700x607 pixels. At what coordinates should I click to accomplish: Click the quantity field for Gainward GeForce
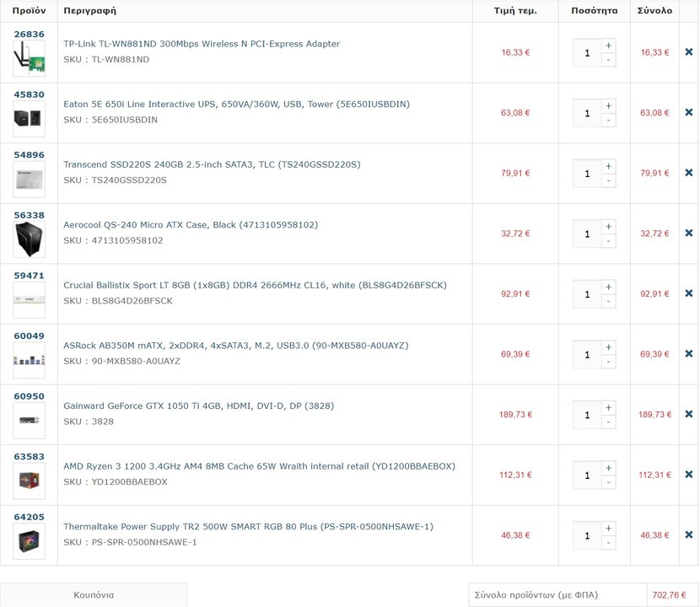click(x=588, y=415)
